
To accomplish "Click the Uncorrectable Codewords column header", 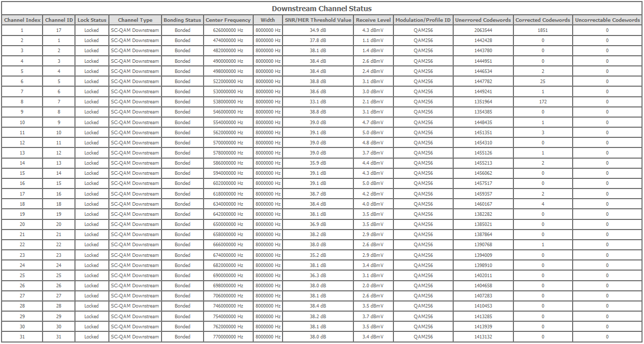I will (607, 20).
